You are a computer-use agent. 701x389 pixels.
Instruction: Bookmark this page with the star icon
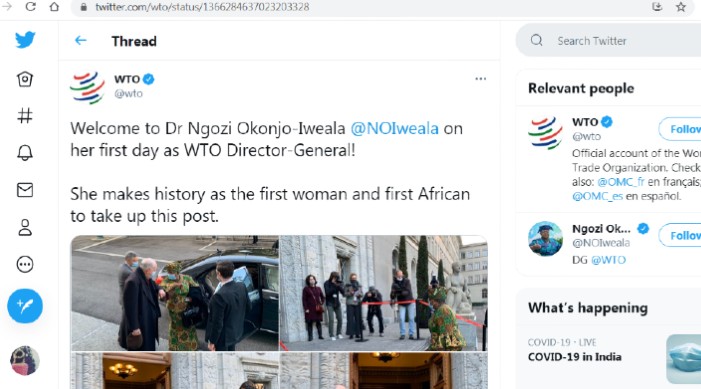pyautogui.click(x=681, y=7)
